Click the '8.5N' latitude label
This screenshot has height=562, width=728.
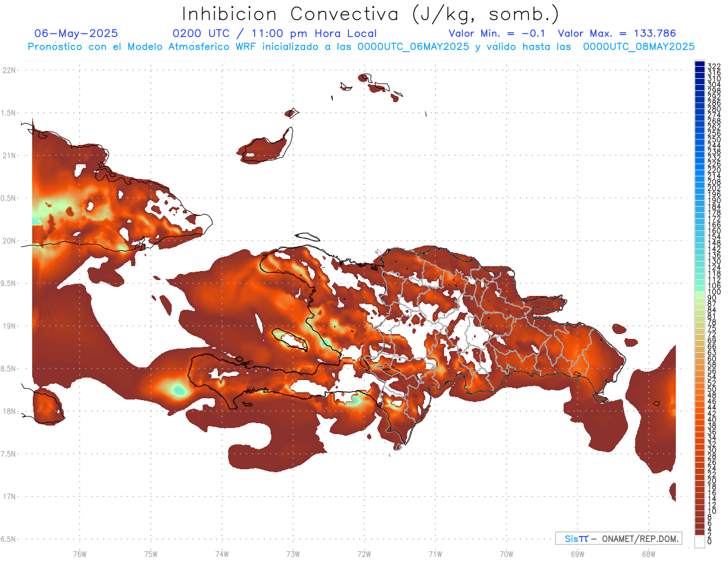coord(9,369)
